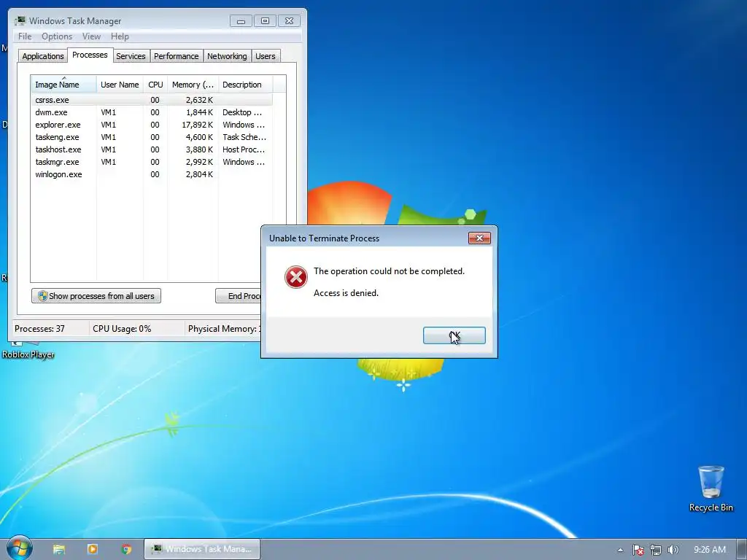Launch Windows Media Player from taskbar
This screenshot has width=747, height=560.
click(x=93, y=549)
